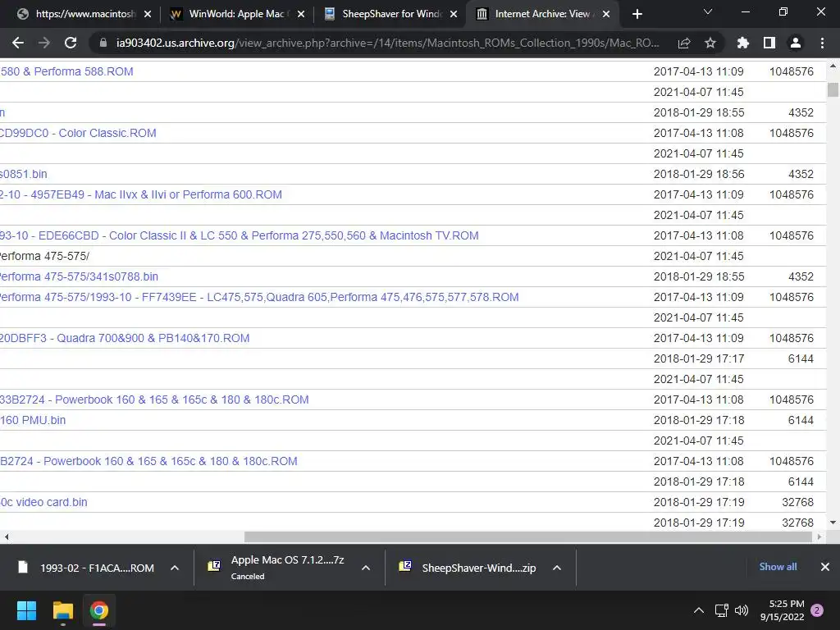Go back using the browser back arrow
Viewport: 840px width, 630px height.
pos(18,43)
